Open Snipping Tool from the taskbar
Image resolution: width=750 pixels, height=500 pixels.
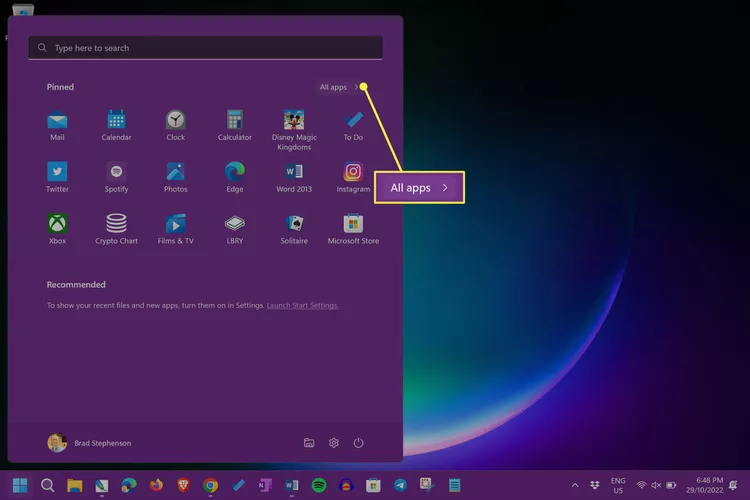tap(427, 485)
